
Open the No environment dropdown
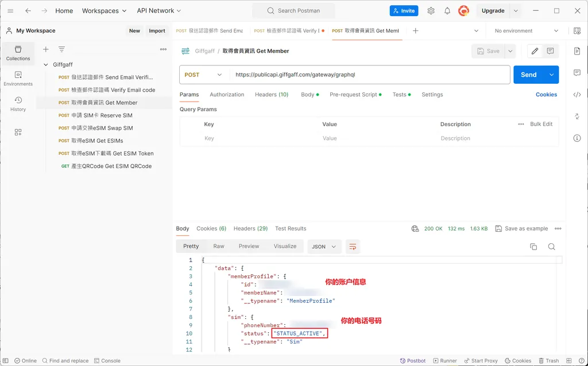(526, 31)
